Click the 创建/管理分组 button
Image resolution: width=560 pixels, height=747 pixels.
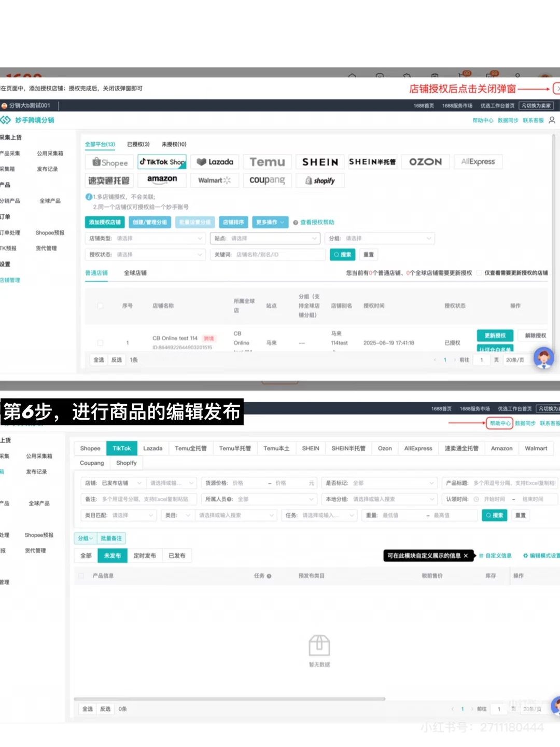click(150, 222)
